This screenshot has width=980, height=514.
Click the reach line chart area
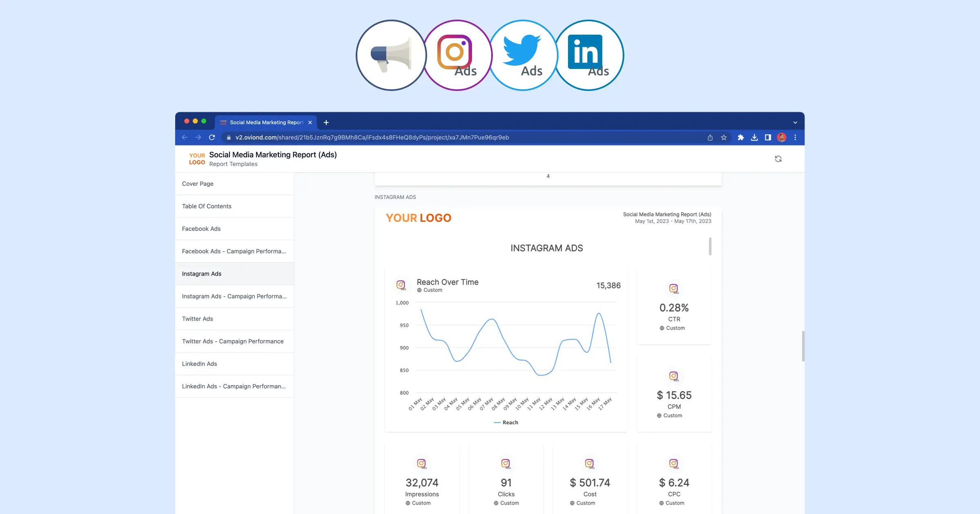[515, 348]
